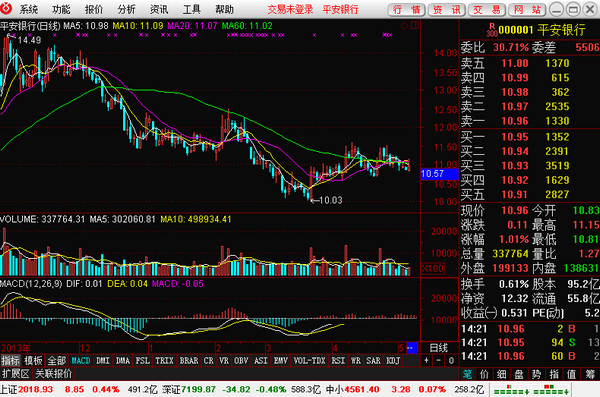
Task: Select the 指 tab in quote panel
Action: pyautogui.click(x=554, y=374)
